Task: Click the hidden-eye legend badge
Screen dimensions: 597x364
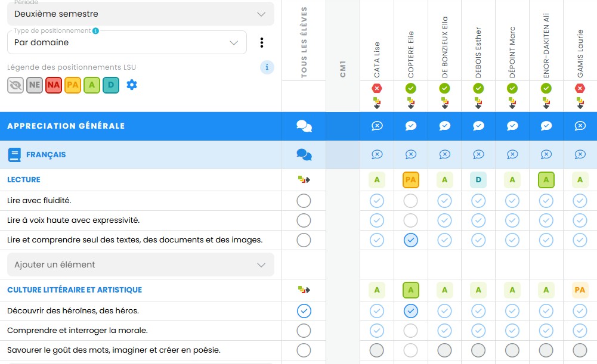Action: (x=16, y=85)
